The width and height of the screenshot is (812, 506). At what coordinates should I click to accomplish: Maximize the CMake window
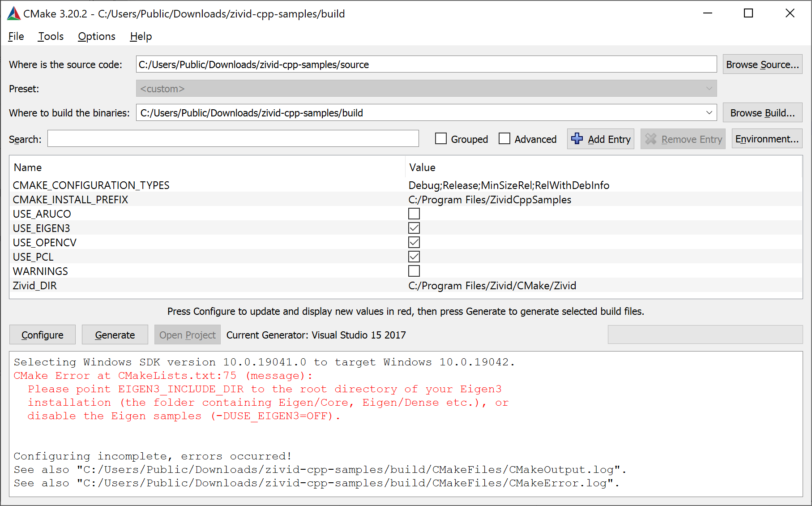[748, 13]
